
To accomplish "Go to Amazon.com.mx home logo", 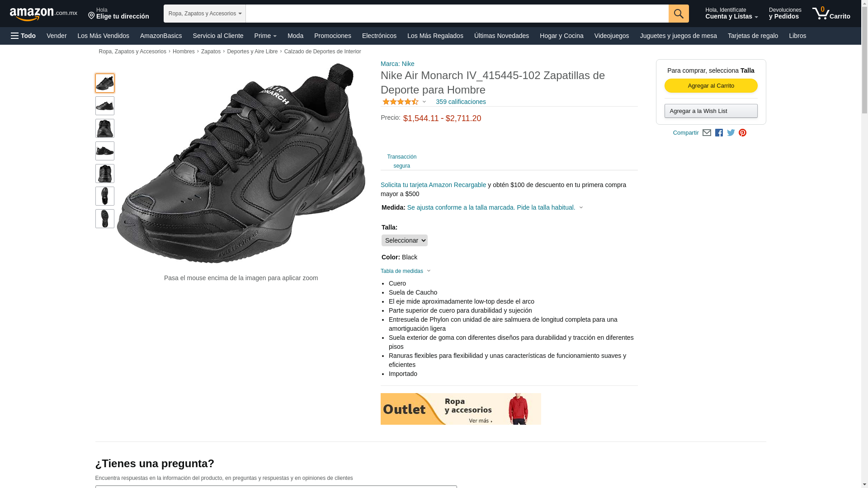I will coord(43,14).
